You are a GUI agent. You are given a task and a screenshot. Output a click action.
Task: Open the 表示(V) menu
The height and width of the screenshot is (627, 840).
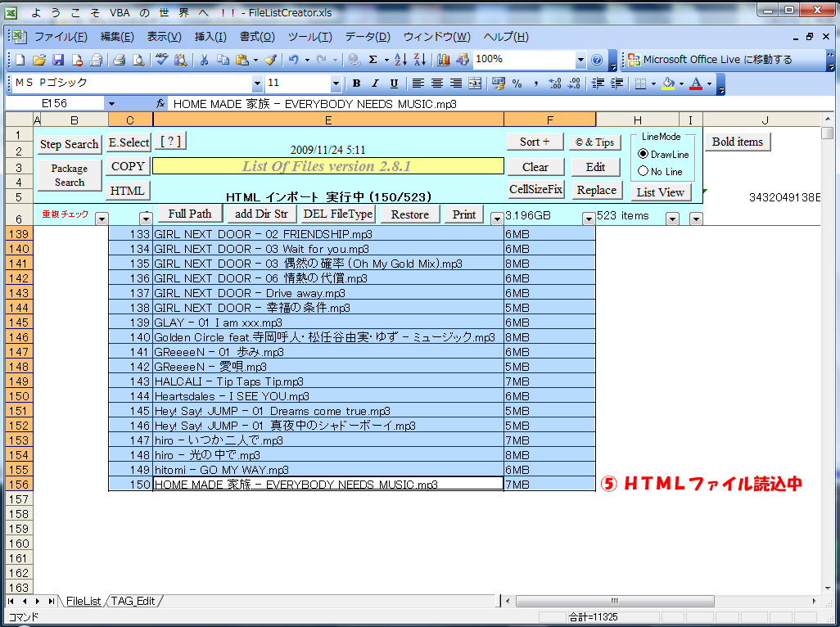point(164,37)
